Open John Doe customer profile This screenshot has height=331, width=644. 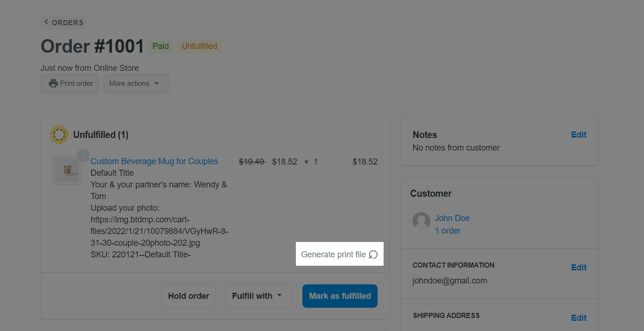click(452, 218)
